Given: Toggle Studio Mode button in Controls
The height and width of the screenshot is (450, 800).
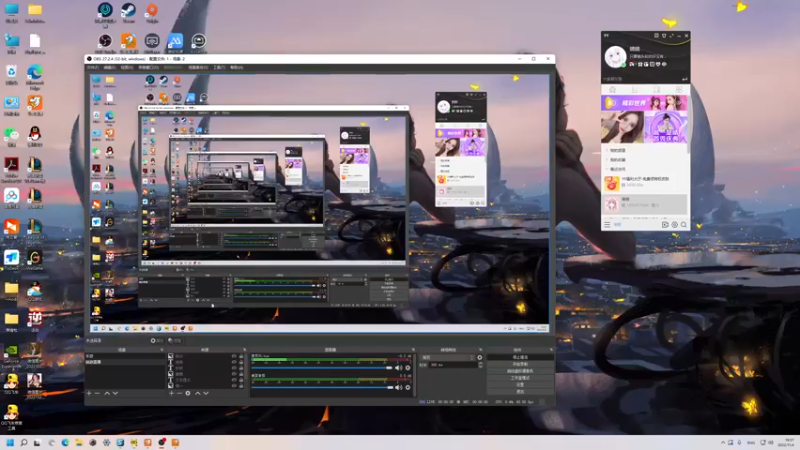Looking at the screenshot, I should coord(520,378).
